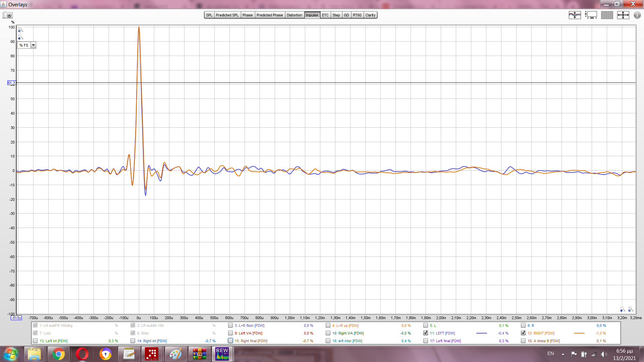Switch to the RT60 tab

pos(357,15)
